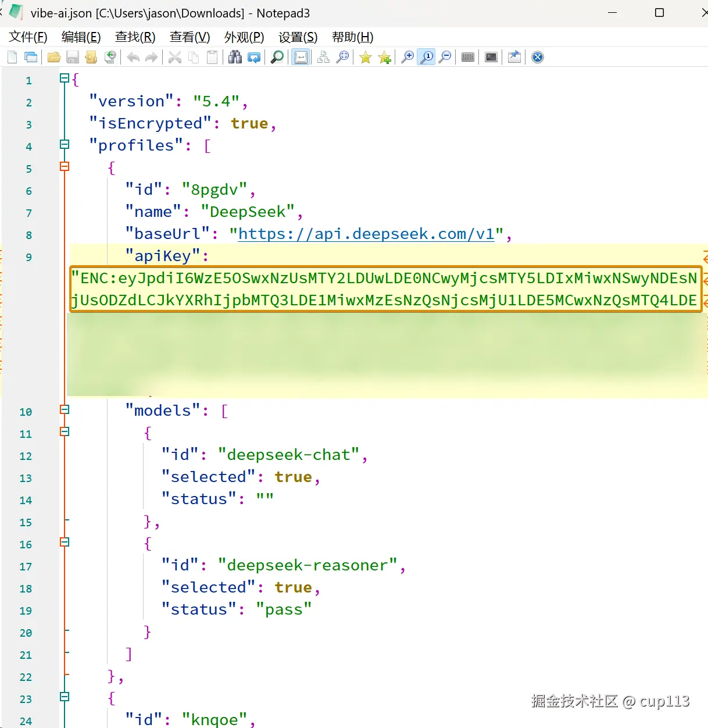Click the Open file folder icon
This screenshot has height=728, width=708.
(54, 57)
